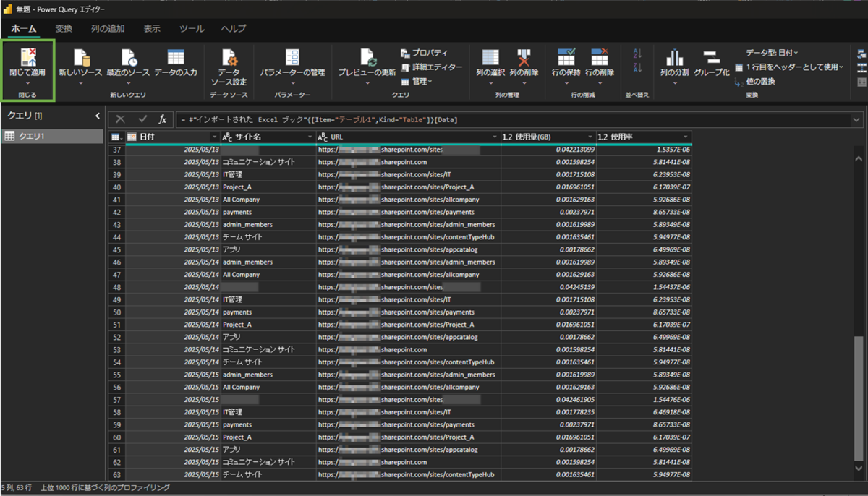Click プレビューの更新 (Refresh Preview) icon
Screen dimensions: 868x496
click(x=367, y=58)
